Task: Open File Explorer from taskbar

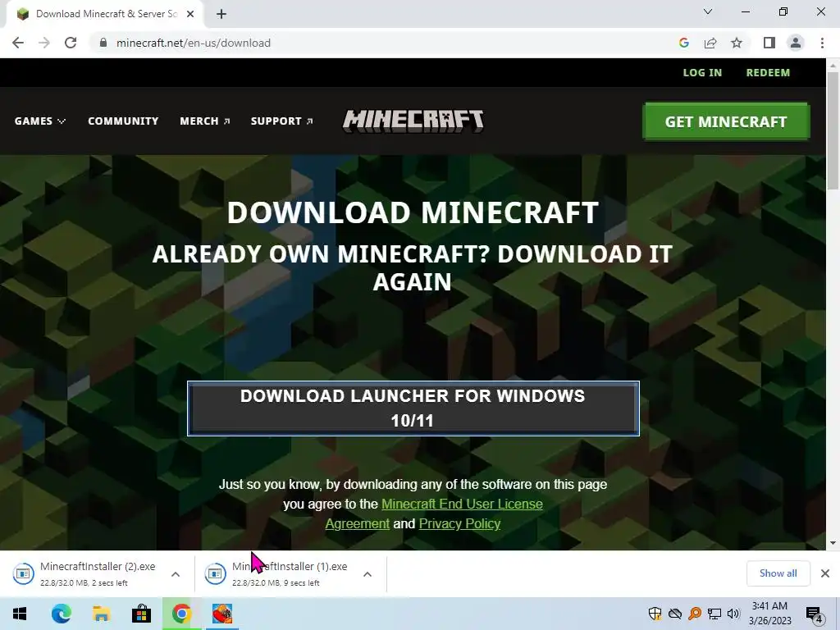Action: coord(101,614)
